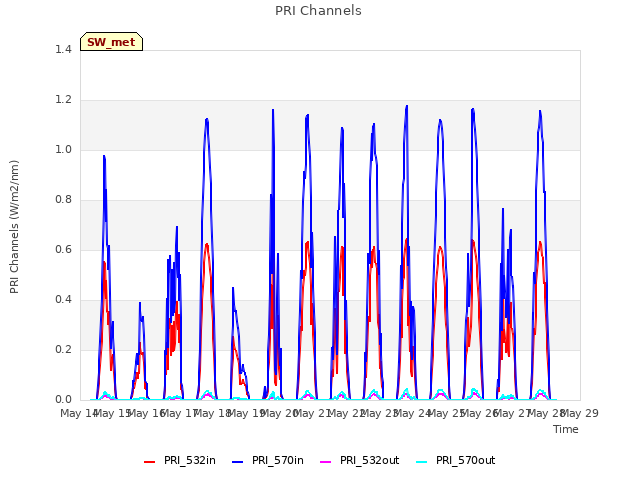
Task: Click the 0.8 y-axis tick label
Action: (x=63, y=200)
